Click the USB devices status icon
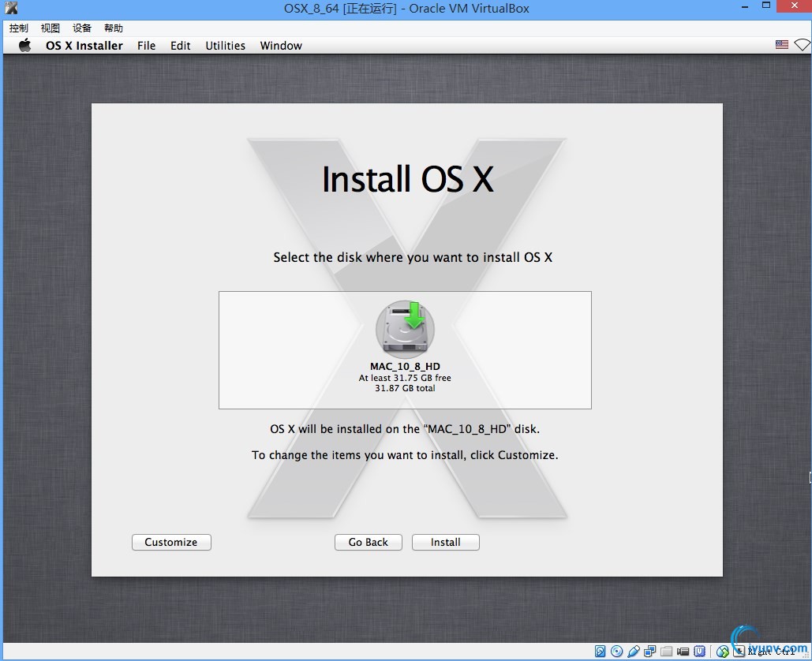The image size is (812, 661). [634, 652]
